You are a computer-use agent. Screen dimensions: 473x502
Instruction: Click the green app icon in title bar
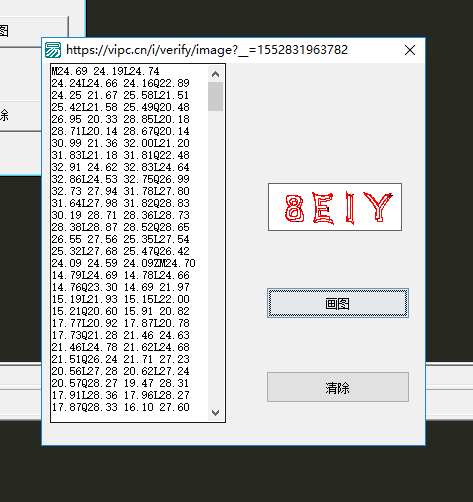pyautogui.click(x=53, y=50)
